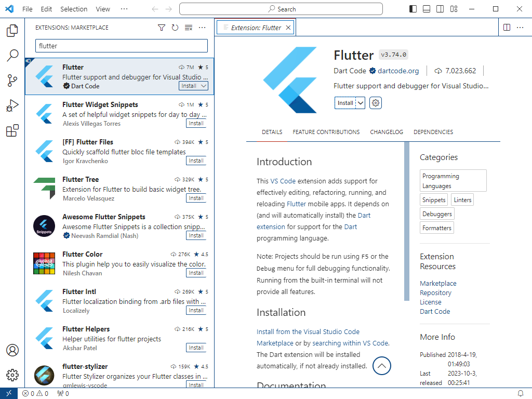Open the Explorer view in activity bar

(x=12, y=31)
